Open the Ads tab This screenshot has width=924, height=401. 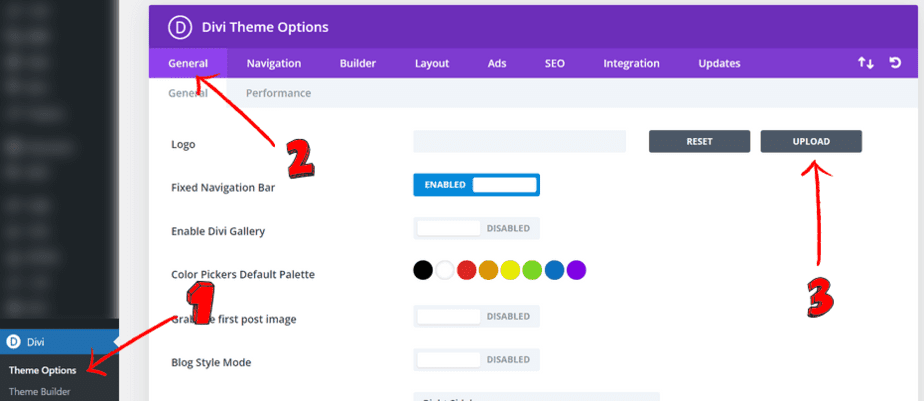[x=497, y=63]
